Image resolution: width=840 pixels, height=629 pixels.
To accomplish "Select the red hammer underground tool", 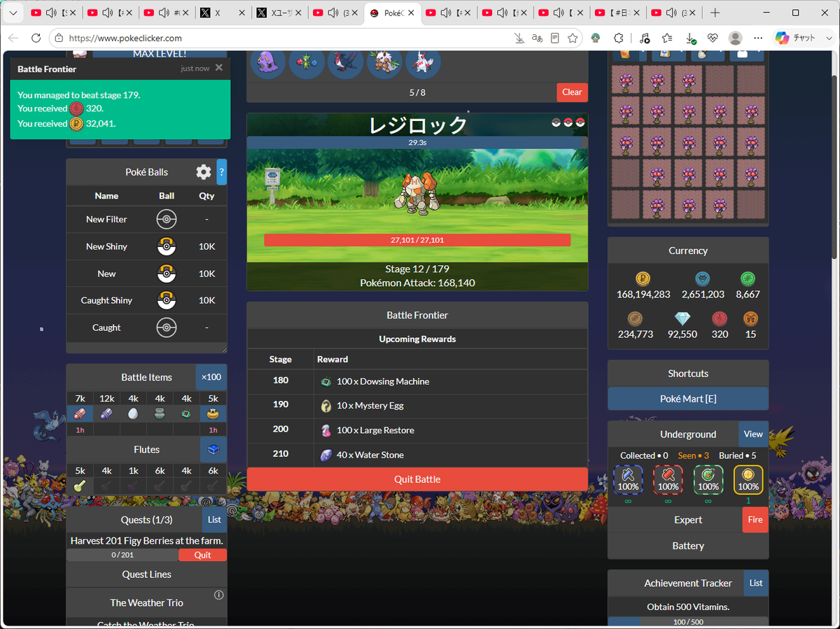I will pos(668,480).
